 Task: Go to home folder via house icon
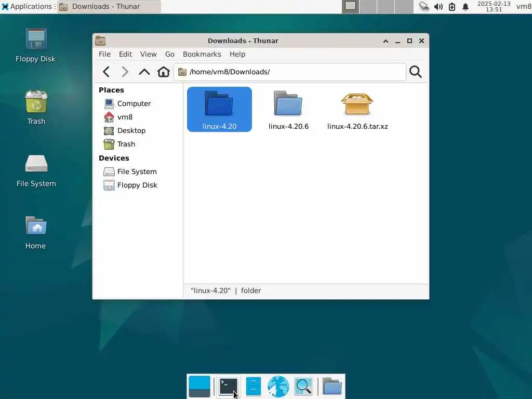[x=164, y=72]
